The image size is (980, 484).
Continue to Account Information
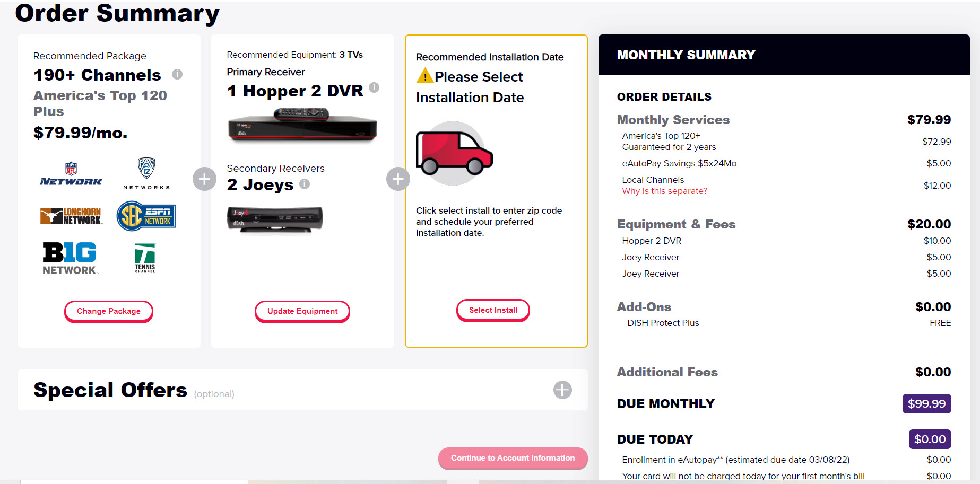(513, 458)
